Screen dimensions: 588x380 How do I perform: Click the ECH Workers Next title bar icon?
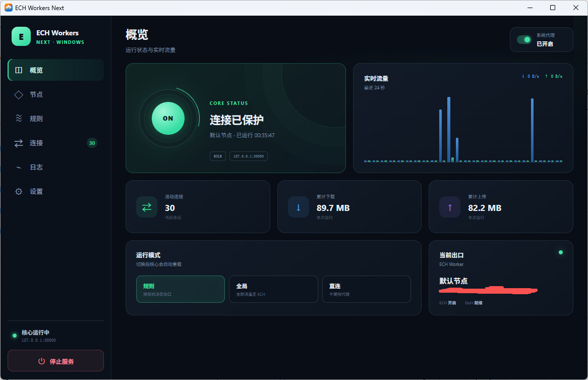click(8, 8)
